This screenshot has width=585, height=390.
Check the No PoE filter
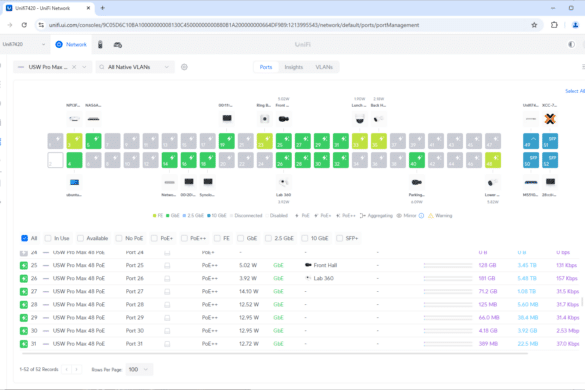coord(119,238)
